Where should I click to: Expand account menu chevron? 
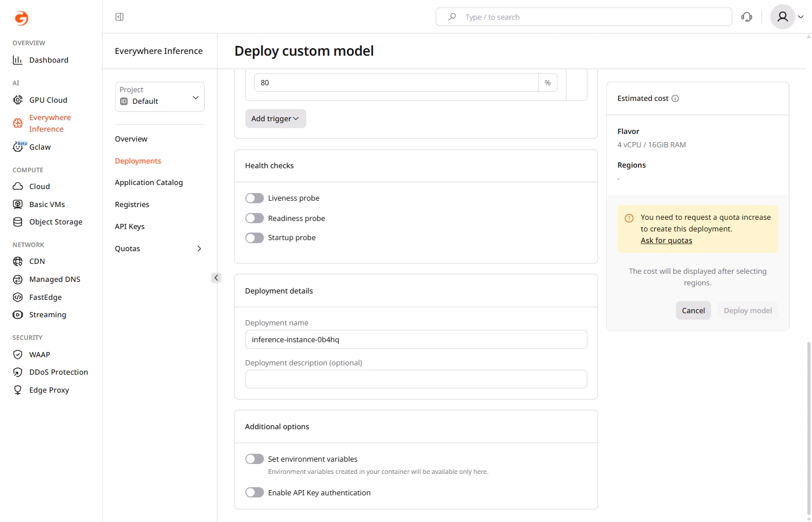(801, 17)
